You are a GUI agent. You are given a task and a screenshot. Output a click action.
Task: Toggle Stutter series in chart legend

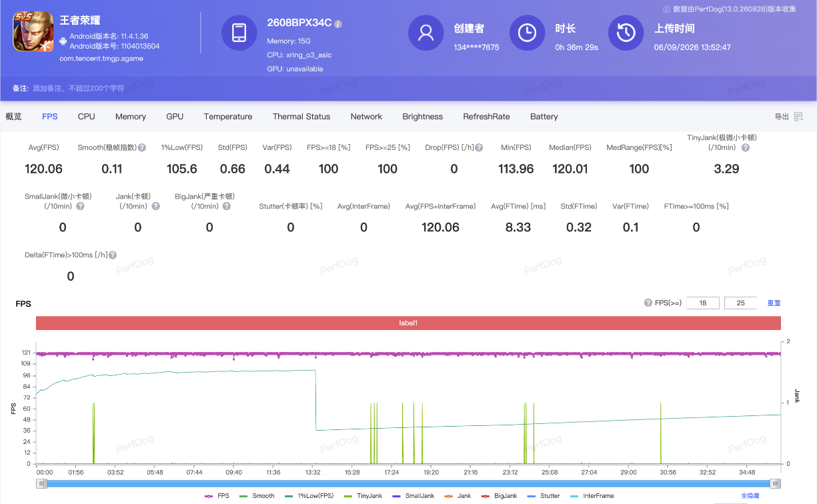click(x=544, y=496)
